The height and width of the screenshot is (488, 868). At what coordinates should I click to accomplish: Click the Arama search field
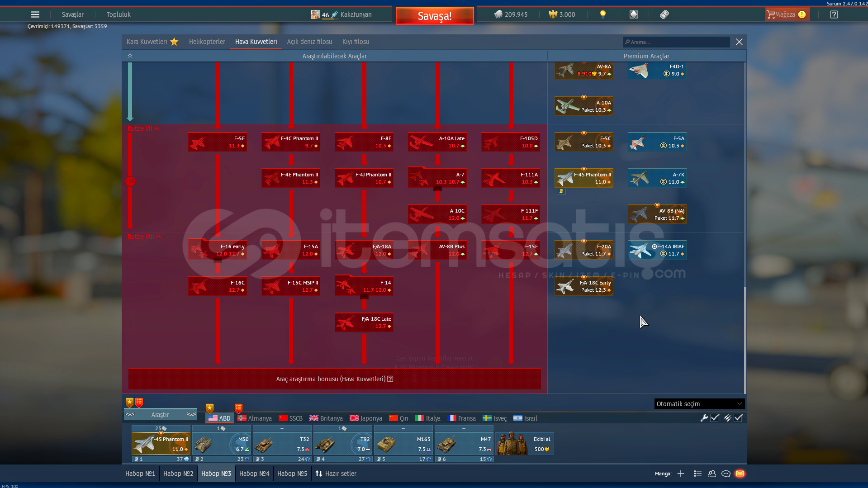(676, 42)
